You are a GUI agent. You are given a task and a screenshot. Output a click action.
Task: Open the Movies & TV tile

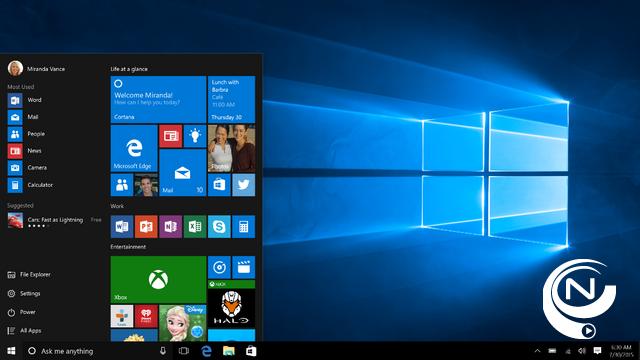[x=244, y=267]
